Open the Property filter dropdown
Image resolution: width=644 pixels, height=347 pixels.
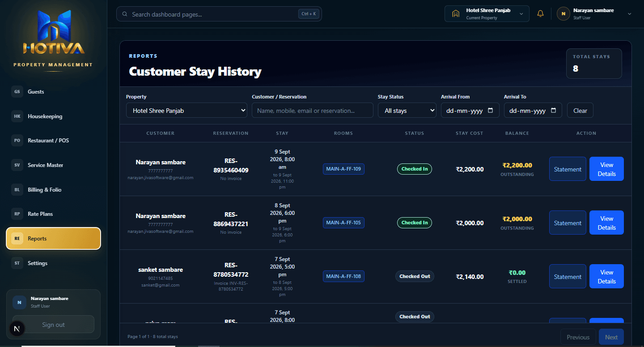[x=186, y=111]
